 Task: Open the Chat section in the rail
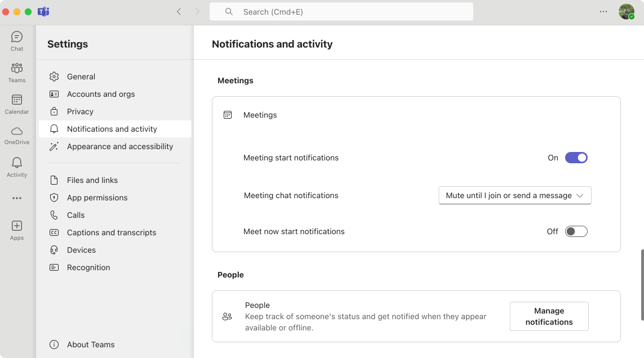pyautogui.click(x=17, y=41)
